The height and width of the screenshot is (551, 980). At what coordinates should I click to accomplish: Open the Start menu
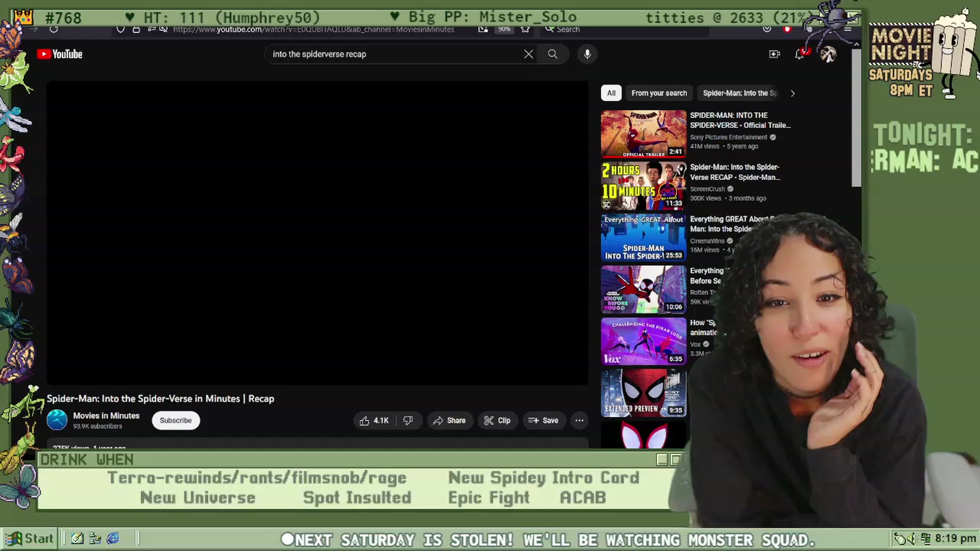click(x=30, y=538)
